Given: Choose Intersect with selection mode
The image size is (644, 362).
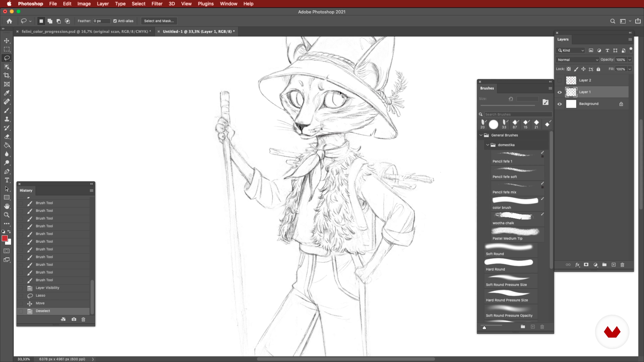Looking at the screenshot, I should [67, 21].
